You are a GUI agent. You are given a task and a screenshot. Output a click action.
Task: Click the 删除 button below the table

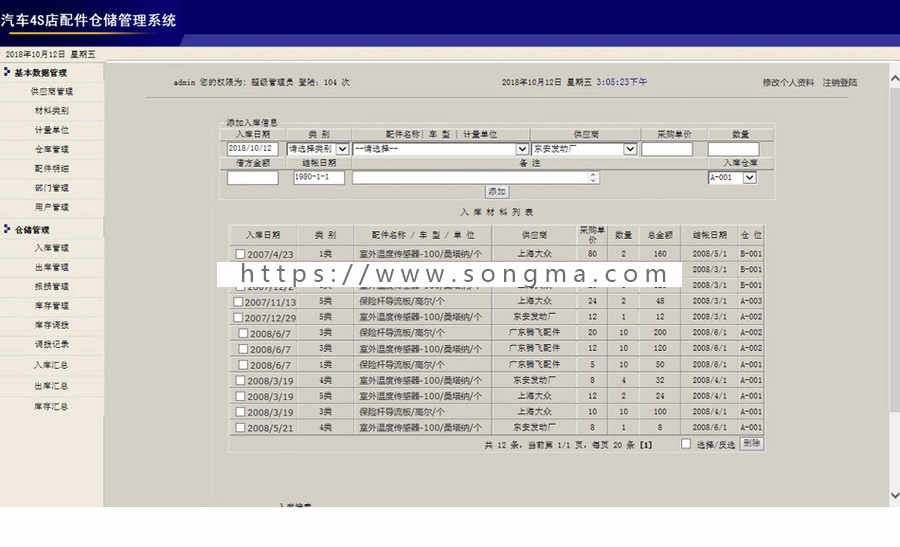pyautogui.click(x=751, y=443)
